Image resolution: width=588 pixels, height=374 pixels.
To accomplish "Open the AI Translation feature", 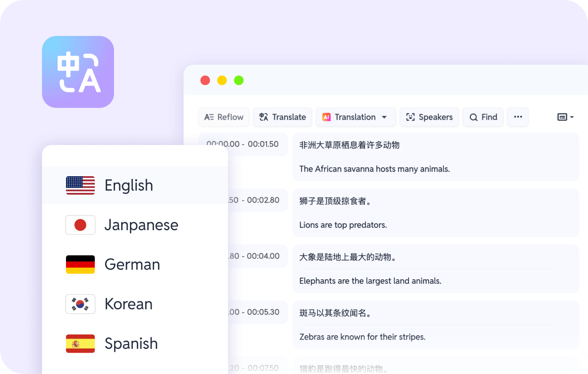I will pyautogui.click(x=327, y=117).
